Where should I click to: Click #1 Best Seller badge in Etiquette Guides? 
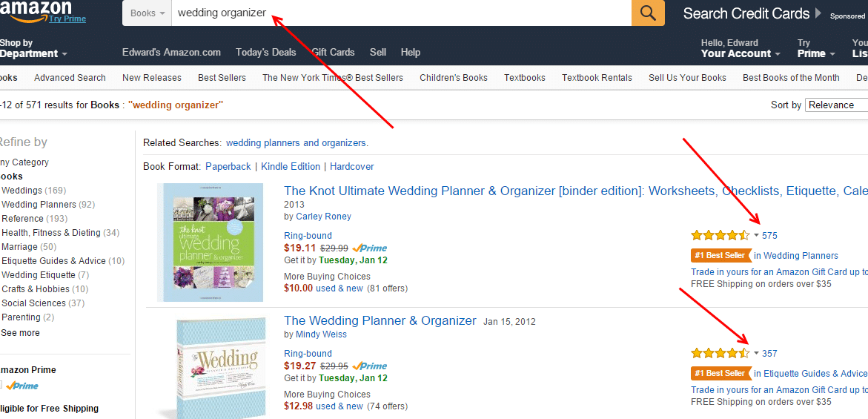[x=721, y=373]
